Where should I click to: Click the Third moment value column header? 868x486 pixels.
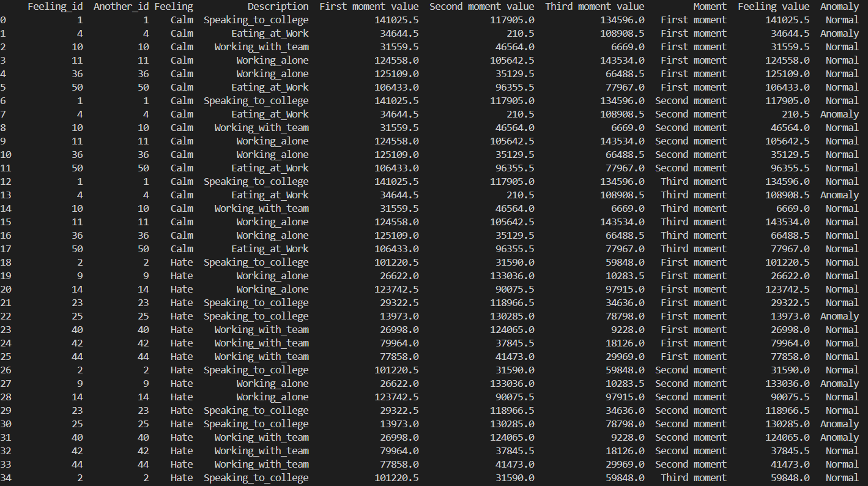point(594,7)
